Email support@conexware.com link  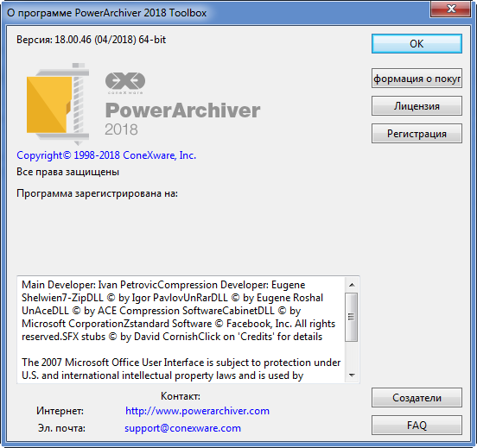coord(182,428)
